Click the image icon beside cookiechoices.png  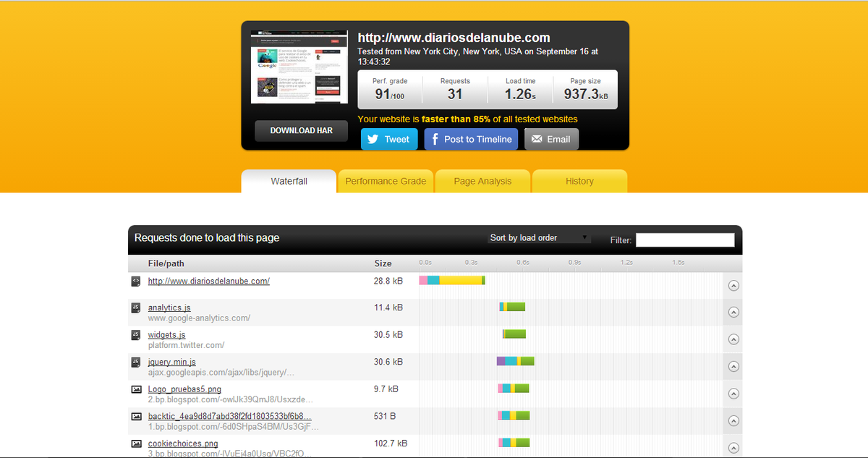(x=135, y=444)
